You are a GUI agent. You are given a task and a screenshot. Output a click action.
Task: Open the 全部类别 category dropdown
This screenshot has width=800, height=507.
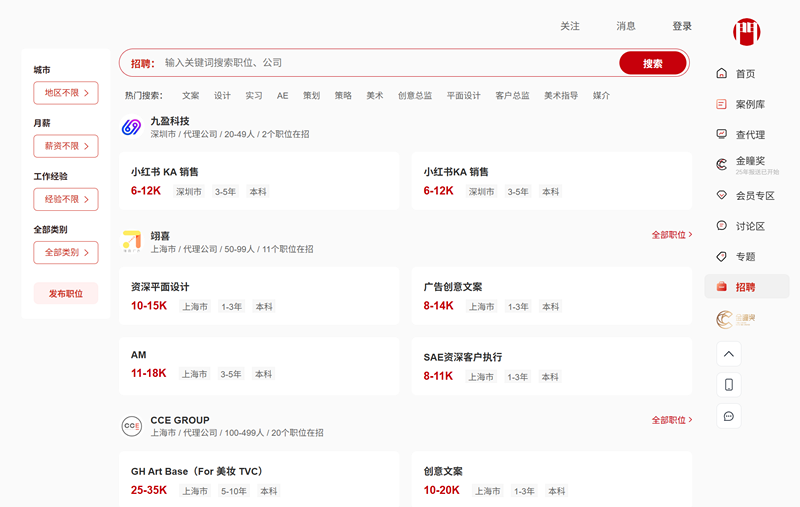[x=66, y=252]
